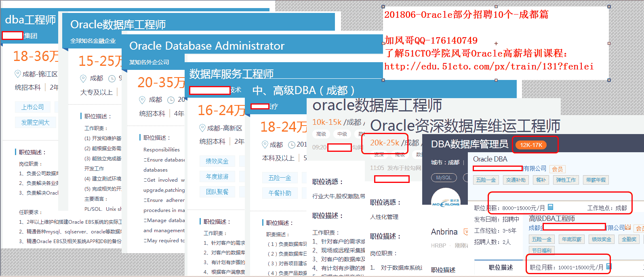Image resolution: width=644 pixels, height=277 pixels.
Task: Click calculator icon next to 10001-15000元/月
Action: 609,267
